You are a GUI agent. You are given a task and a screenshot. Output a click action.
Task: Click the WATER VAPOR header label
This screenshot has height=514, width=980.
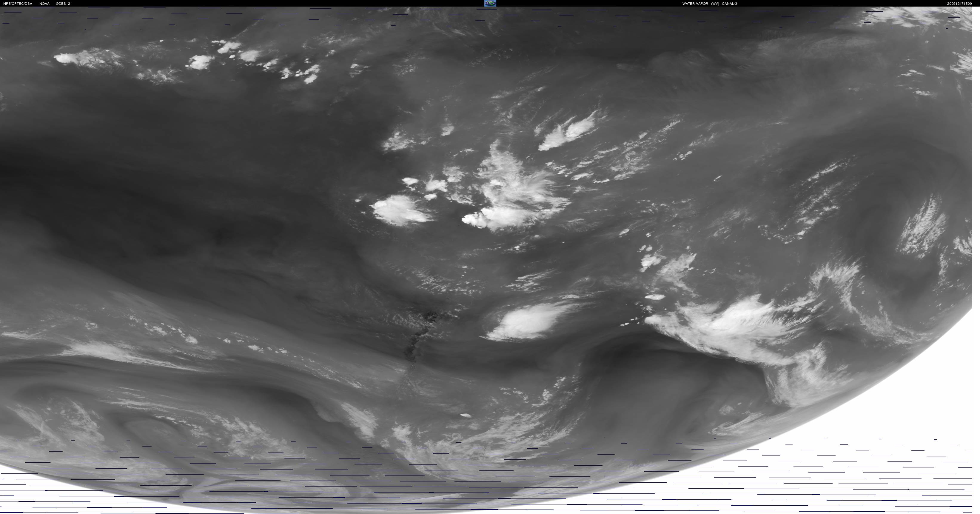(695, 3)
